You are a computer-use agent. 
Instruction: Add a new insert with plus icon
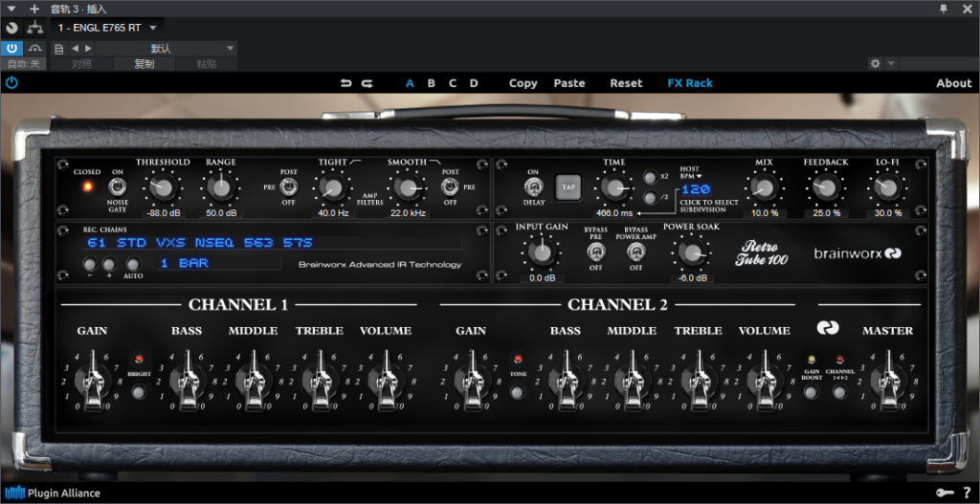(x=34, y=9)
